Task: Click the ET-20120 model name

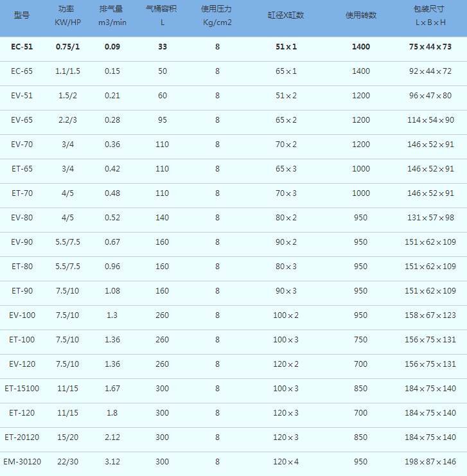Action: 22,437
